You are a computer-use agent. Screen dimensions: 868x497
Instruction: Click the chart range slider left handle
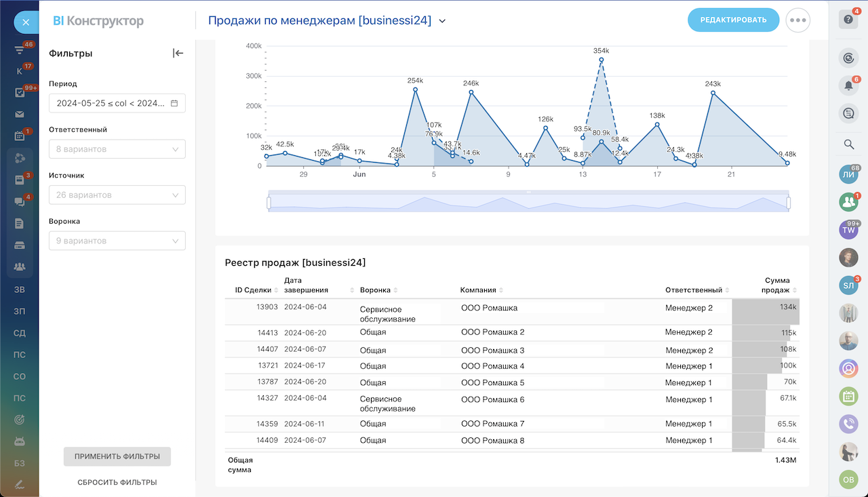click(269, 202)
